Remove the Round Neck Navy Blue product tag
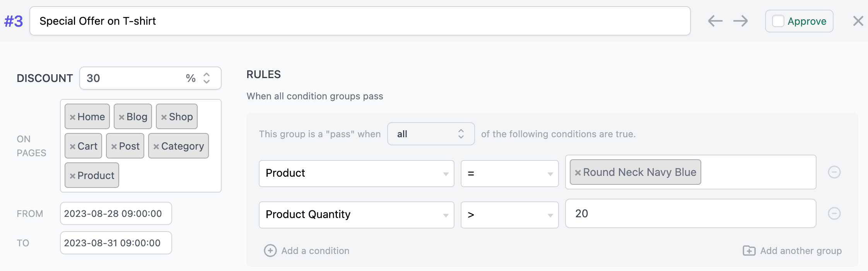Viewport: 868px width, 271px height. [578, 172]
